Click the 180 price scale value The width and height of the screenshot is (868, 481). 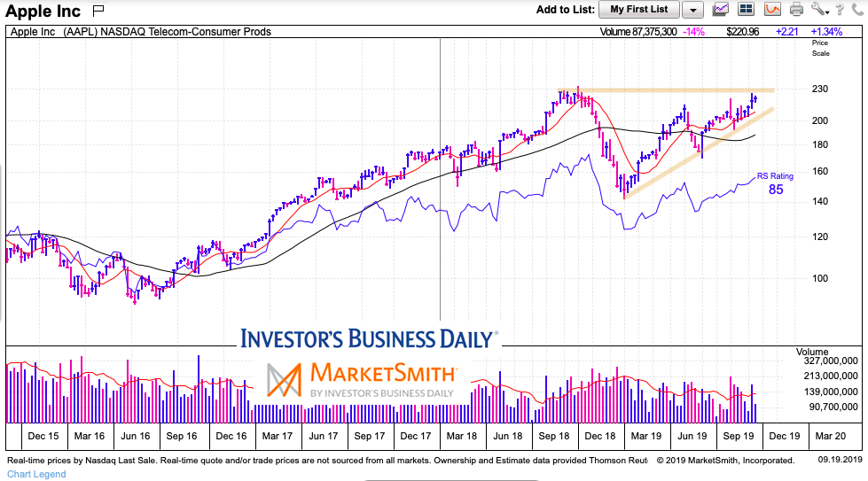coord(820,145)
